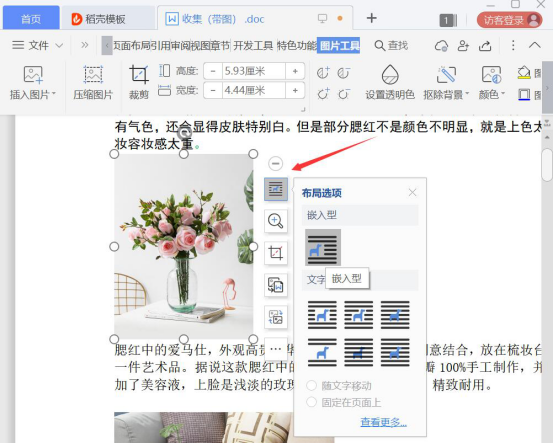This screenshot has width=554, height=444.
Task: Click the minus collapse circle button
Action: 276,163
